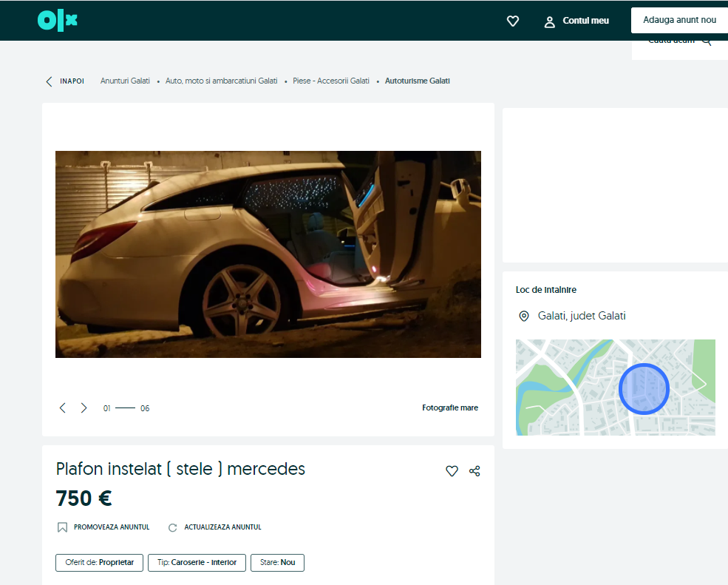Open Autoturisme Galati breadcrumb

click(x=417, y=81)
